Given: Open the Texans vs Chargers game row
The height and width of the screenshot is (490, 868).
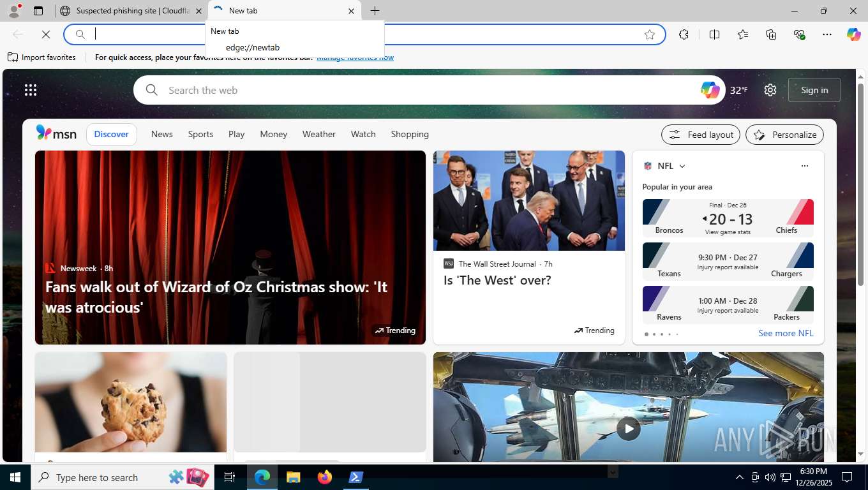Looking at the screenshot, I should pyautogui.click(x=728, y=262).
